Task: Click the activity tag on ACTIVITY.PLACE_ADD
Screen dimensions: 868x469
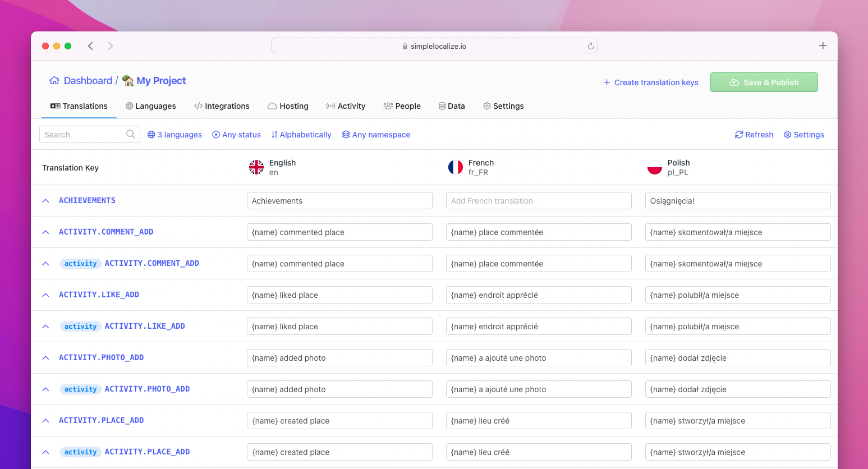Action: (80, 452)
